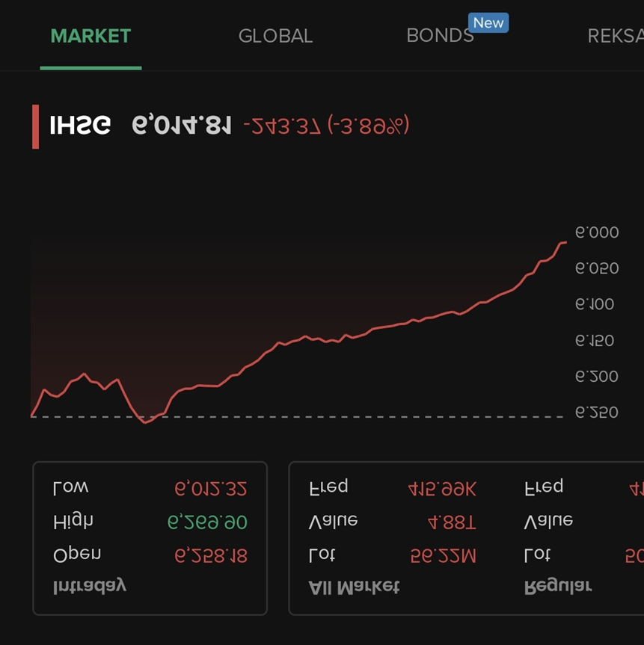Click the index value 6,014.81
The height and width of the screenshot is (645, 644).
[182, 125]
